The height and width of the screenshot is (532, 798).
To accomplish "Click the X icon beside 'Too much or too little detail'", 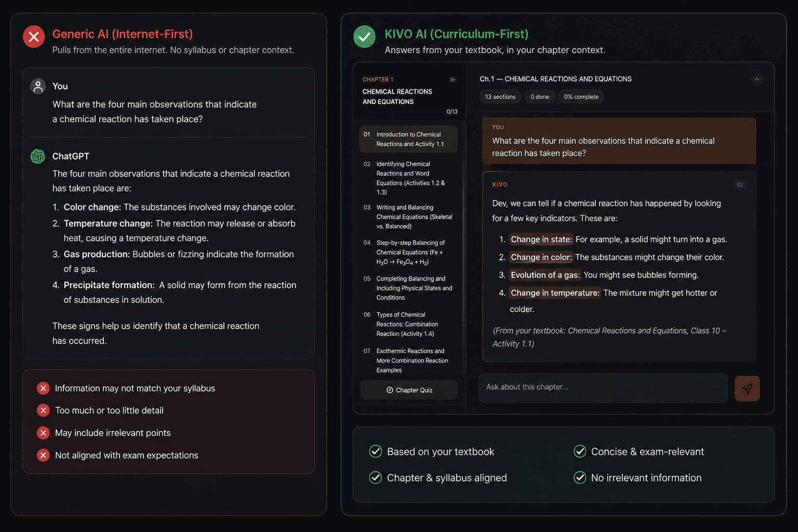I will pyautogui.click(x=43, y=410).
